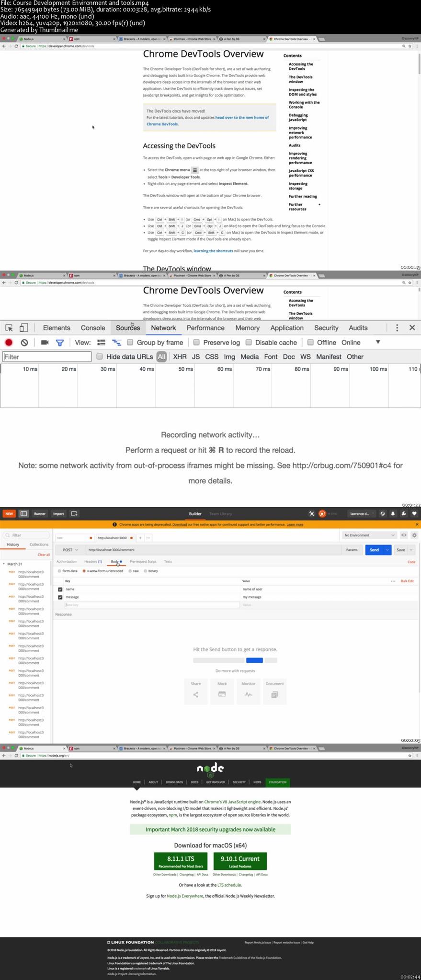Collapse the March 31 history group
The image size is (421, 980).
coord(4,564)
